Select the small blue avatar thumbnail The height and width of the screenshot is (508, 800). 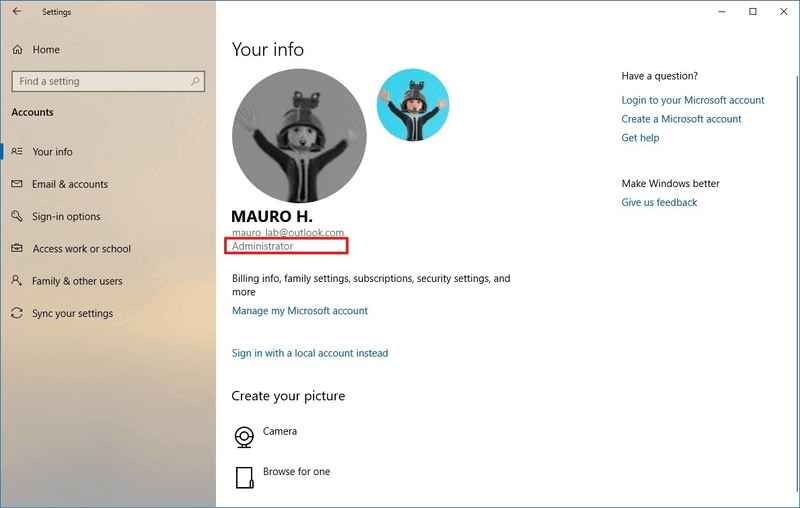coord(413,105)
